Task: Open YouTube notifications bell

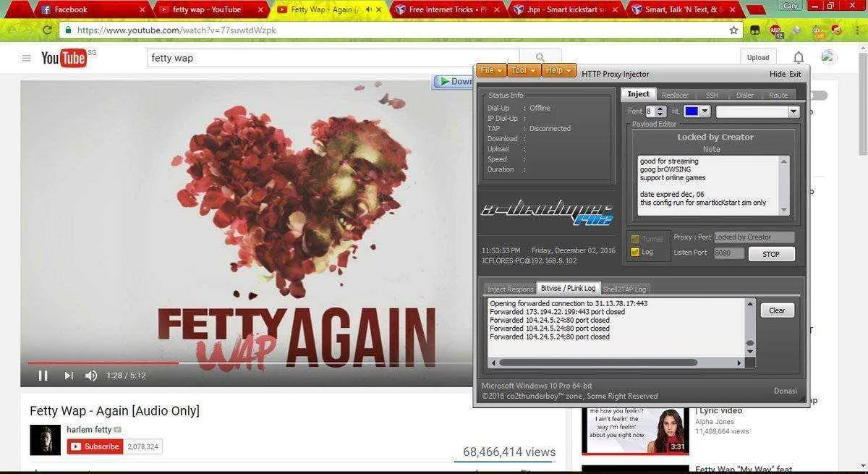Action: (799, 57)
